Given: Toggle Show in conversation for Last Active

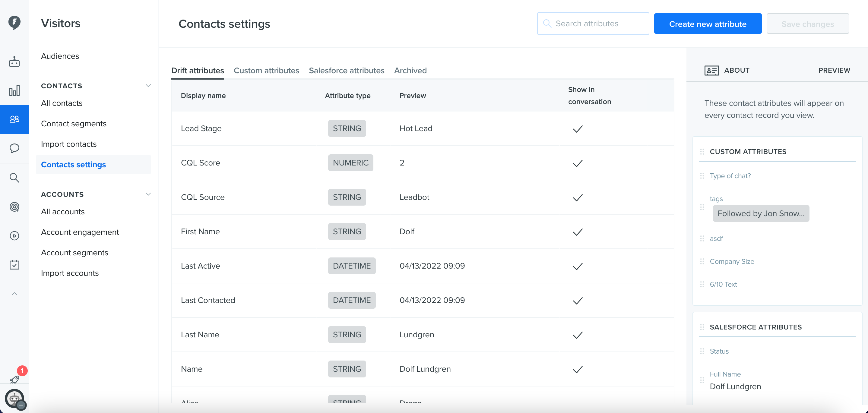Looking at the screenshot, I should 578,266.
